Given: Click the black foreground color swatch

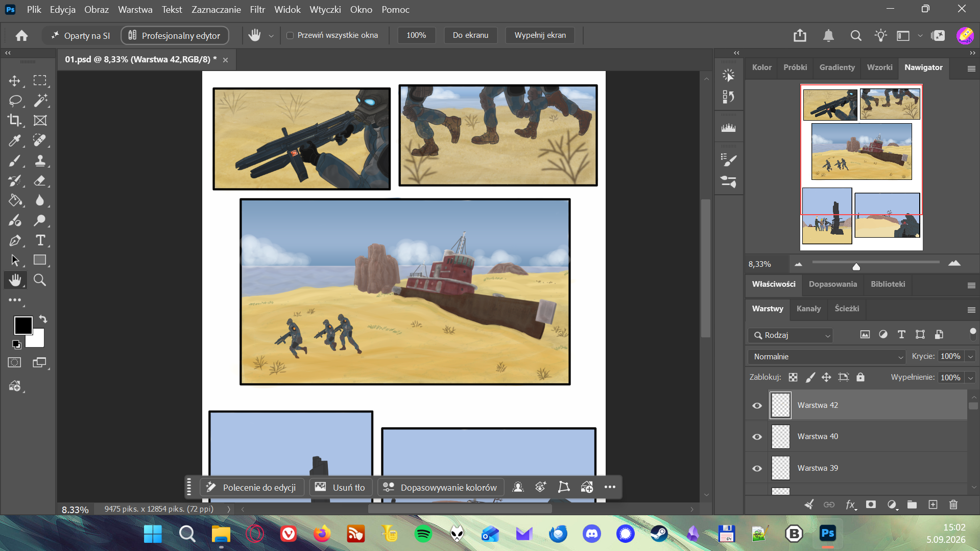Looking at the screenshot, I should click(23, 325).
